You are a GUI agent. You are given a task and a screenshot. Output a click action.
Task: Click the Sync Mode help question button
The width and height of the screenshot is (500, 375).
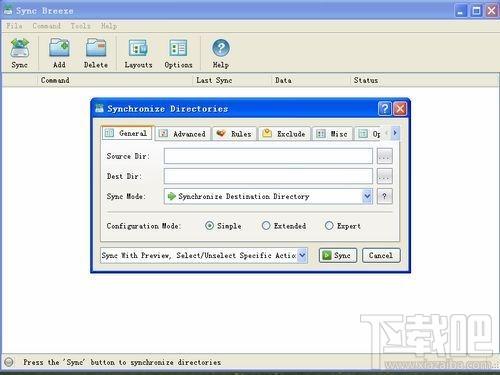tap(384, 196)
